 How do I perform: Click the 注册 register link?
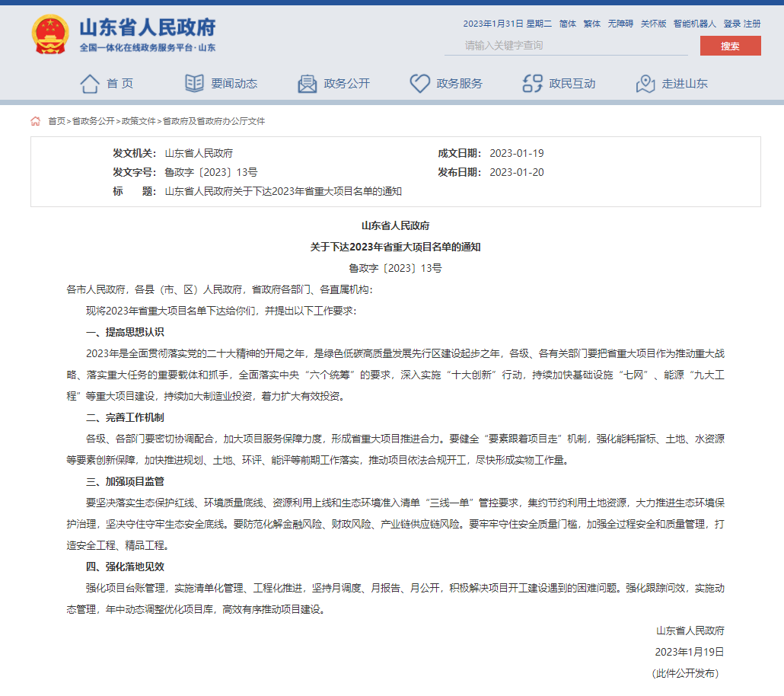click(x=752, y=24)
